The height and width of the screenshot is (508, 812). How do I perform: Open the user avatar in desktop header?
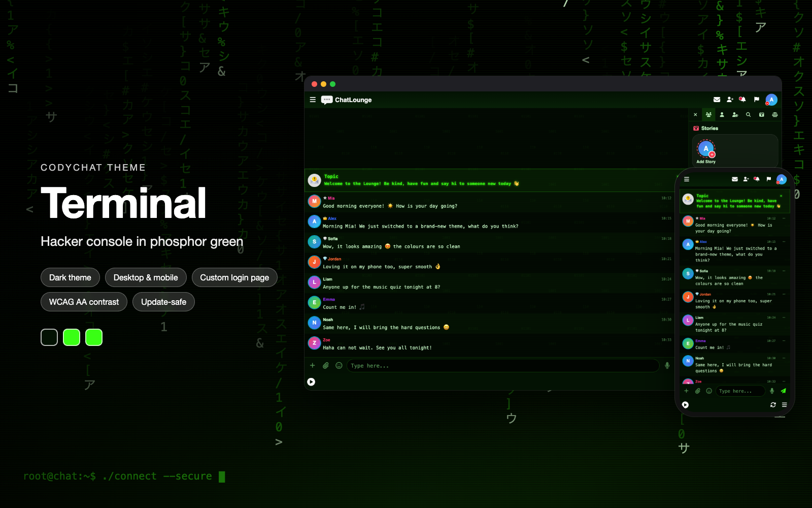pyautogui.click(x=771, y=100)
